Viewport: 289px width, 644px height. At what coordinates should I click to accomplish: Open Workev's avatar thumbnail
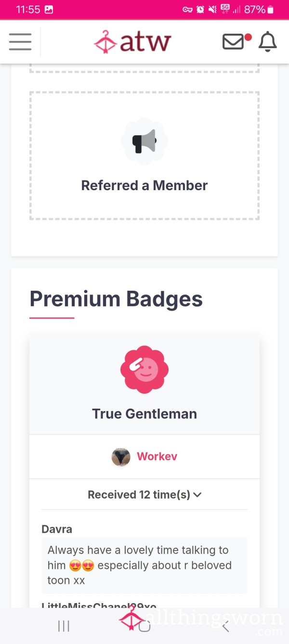[121, 457]
